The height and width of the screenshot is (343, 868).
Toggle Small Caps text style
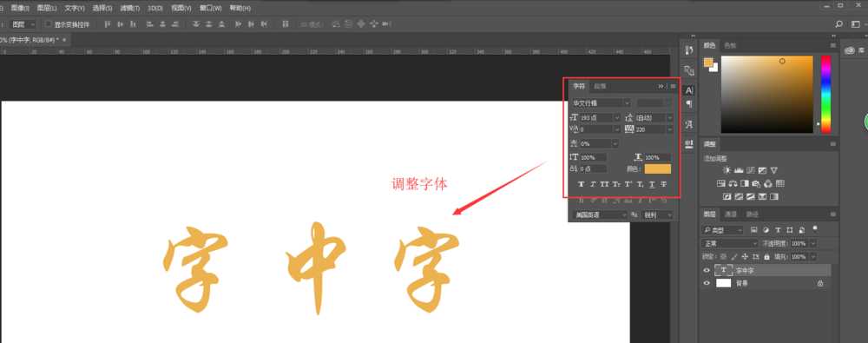616,184
